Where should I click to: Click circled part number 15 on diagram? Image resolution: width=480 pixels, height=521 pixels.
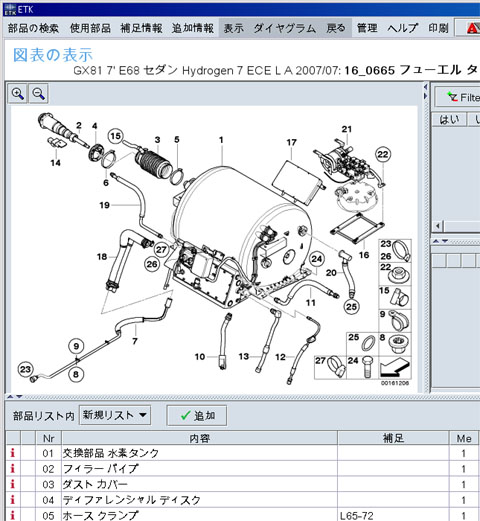pyautogui.click(x=115, y=136)
